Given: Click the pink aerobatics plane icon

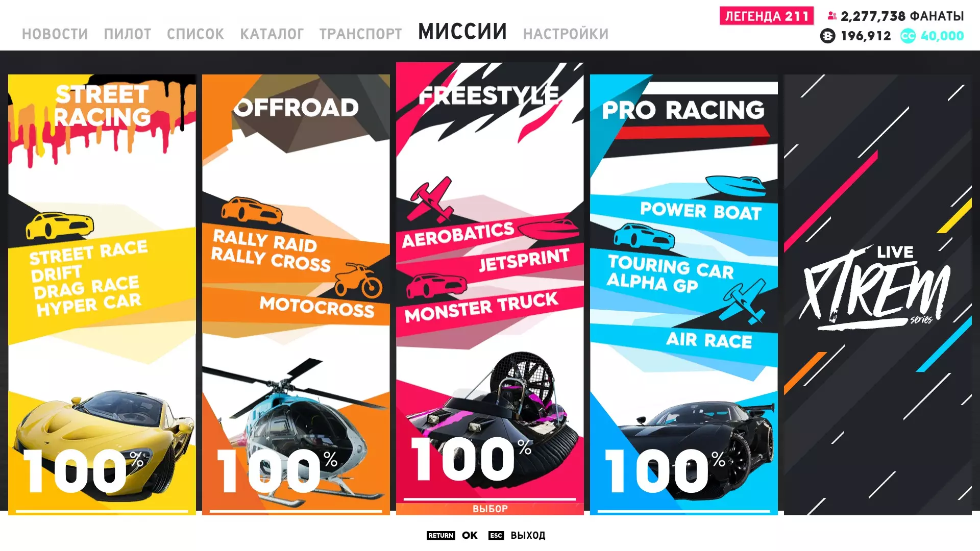Looking at the screenshot, I should point(432,199).
